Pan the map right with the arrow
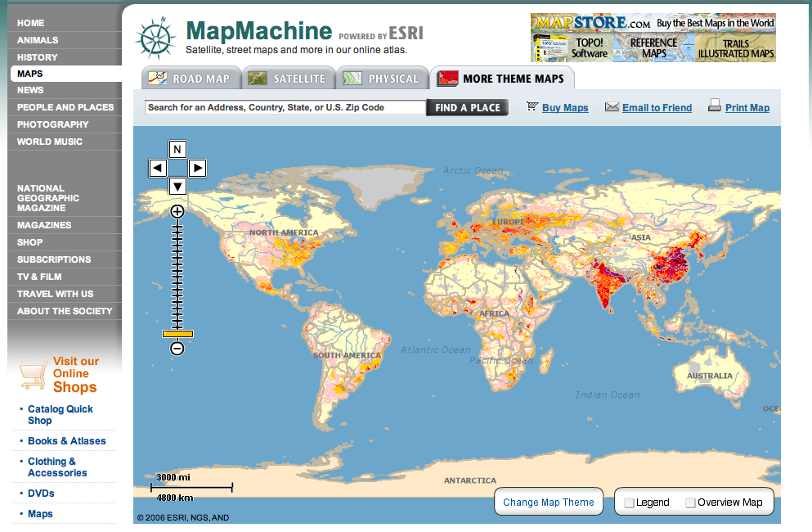The image size is (812, 532). pyautogui.click(x=197, y=168)
